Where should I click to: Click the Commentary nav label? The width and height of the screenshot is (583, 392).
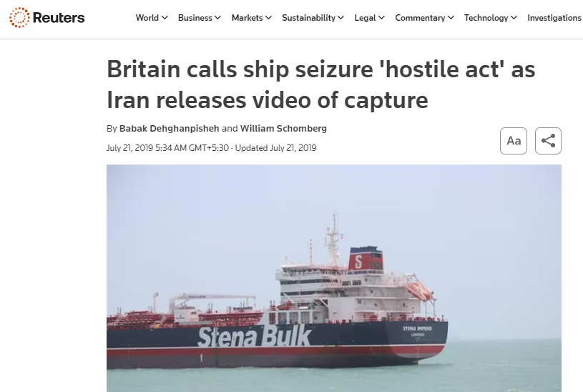[x=420, y=18]
